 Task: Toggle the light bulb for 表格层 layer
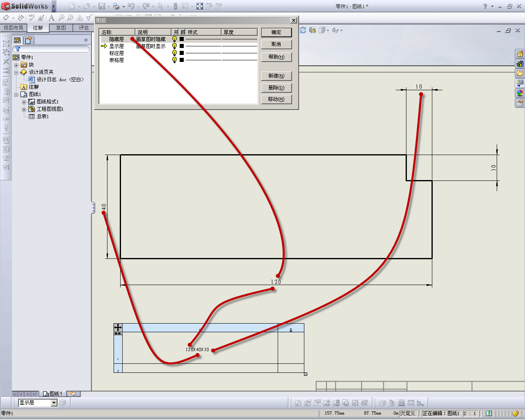click(174, 60)
